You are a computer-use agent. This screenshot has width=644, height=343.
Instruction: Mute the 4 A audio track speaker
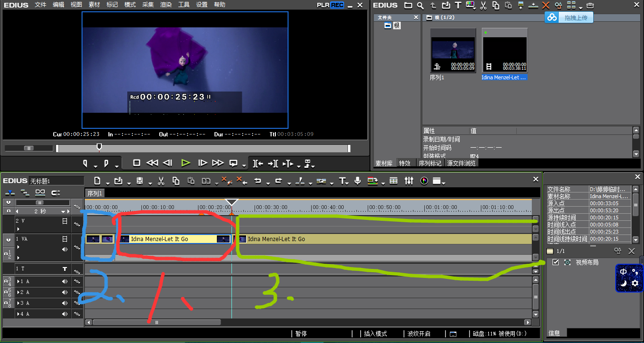(65, 314)
